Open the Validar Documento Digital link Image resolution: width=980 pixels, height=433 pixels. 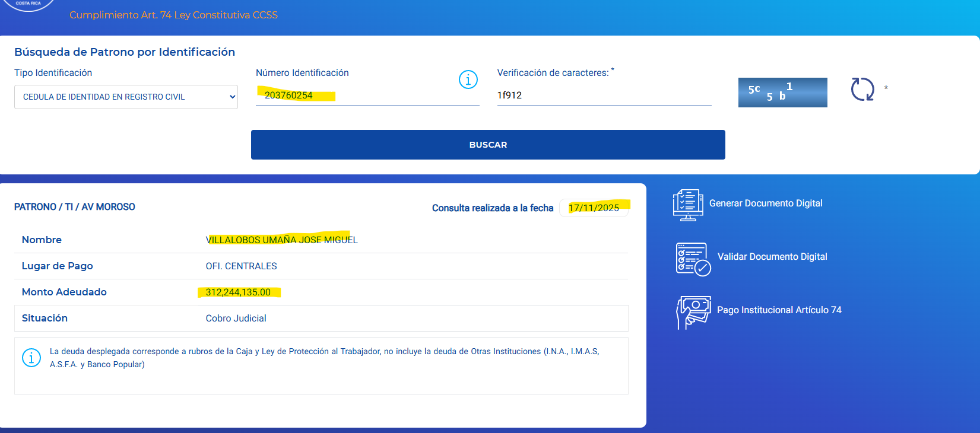[x=772, y=257]
